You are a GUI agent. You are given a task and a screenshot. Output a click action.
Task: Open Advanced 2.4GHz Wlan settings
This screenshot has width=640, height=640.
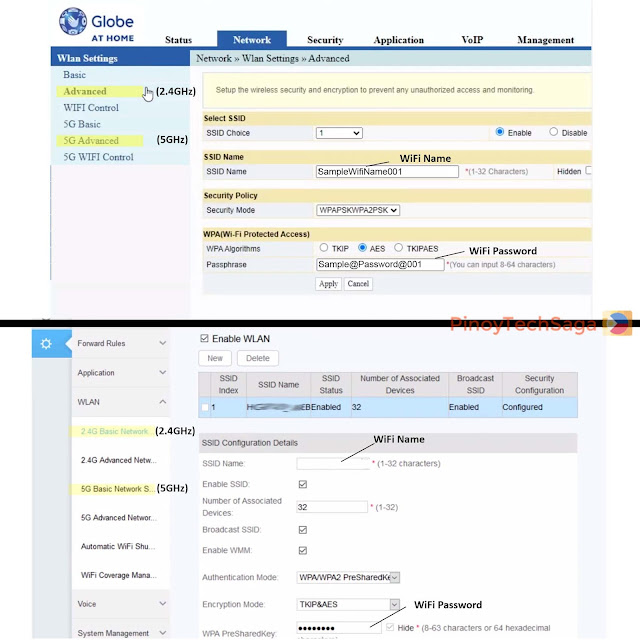tap(85, 91)
